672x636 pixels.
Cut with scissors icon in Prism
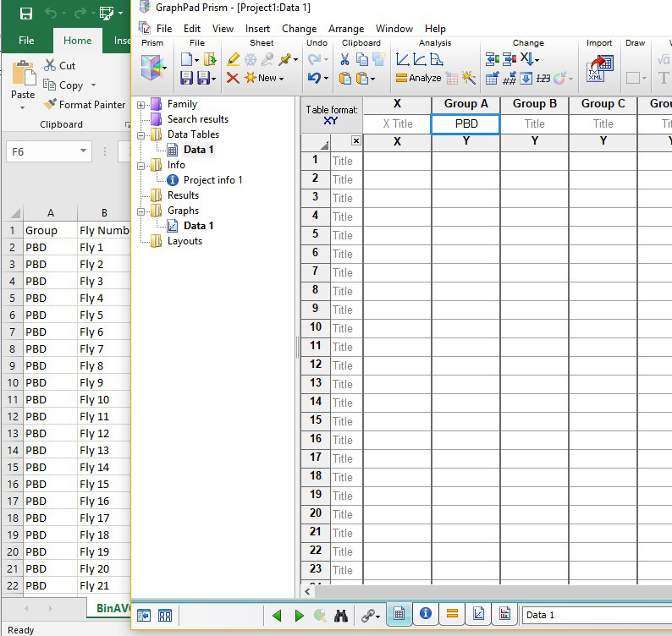point(344,59)
